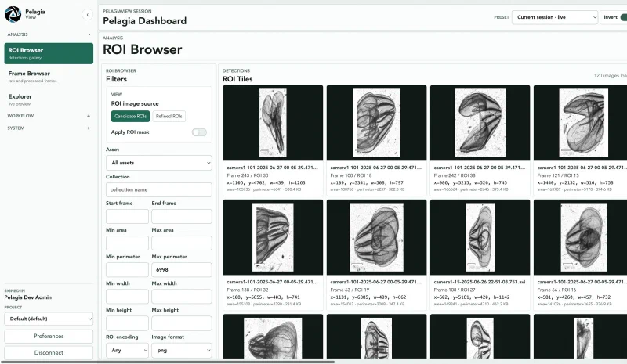Select Candidate ROIs image source
The image size is (627, 364).
pyautogui.click(x=130, y=117)
